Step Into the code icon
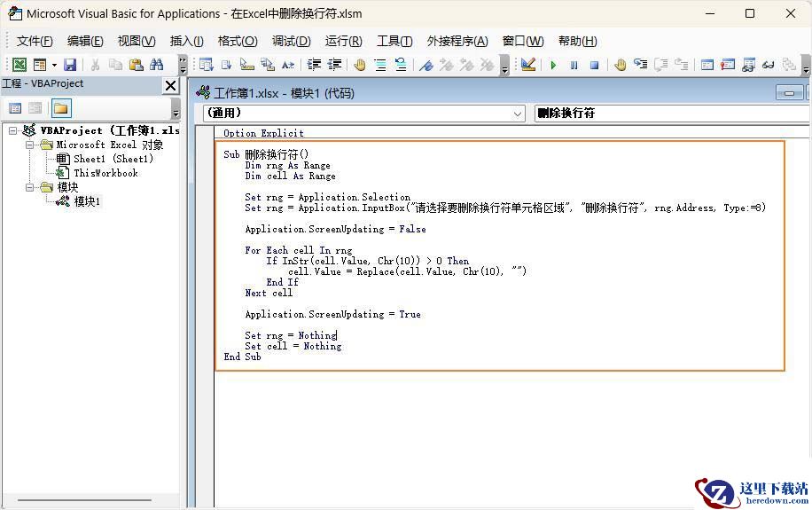 click(641, 64)
